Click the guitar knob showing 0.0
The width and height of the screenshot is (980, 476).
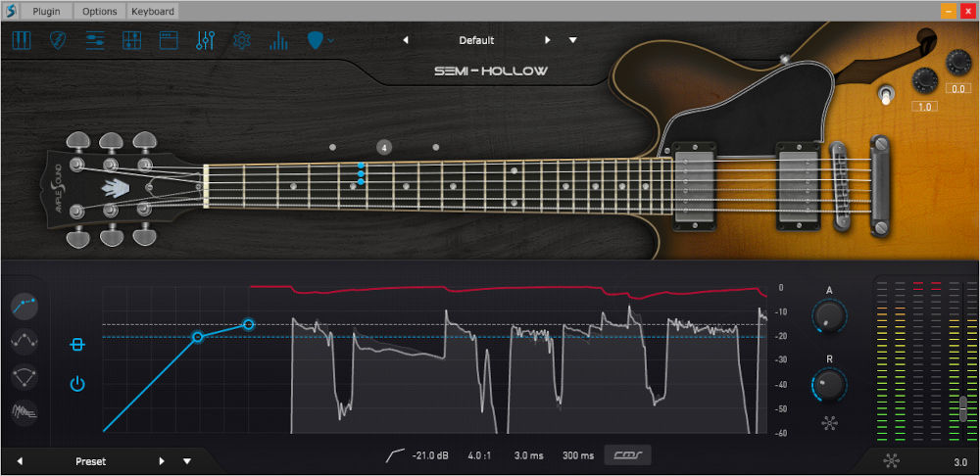click(x=958, y=62)
